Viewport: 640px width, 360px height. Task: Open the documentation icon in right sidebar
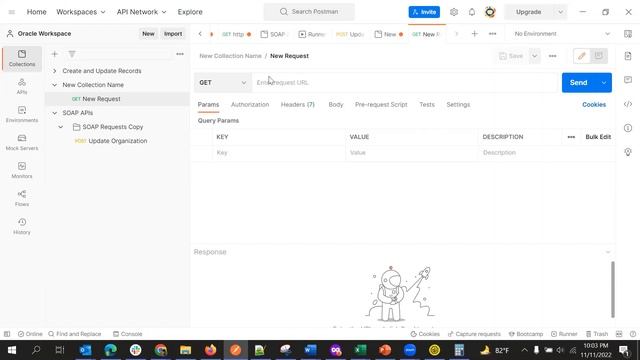tap(628, 56)
